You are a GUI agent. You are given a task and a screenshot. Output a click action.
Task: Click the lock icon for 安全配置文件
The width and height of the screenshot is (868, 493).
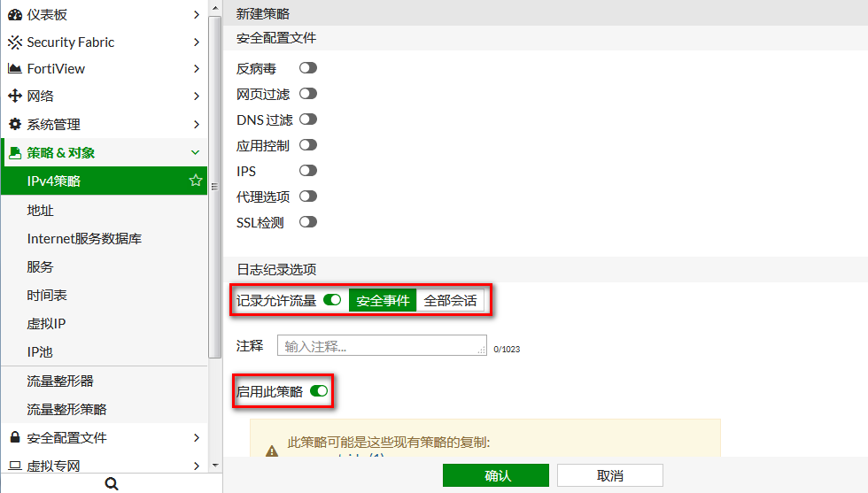pyautogui.click(x=15, y=437)
